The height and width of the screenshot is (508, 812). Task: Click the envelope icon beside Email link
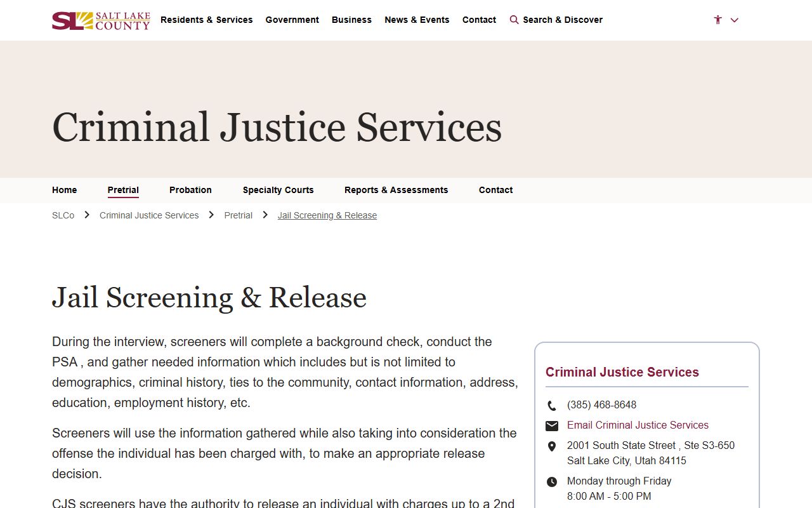tap(552, 425)
